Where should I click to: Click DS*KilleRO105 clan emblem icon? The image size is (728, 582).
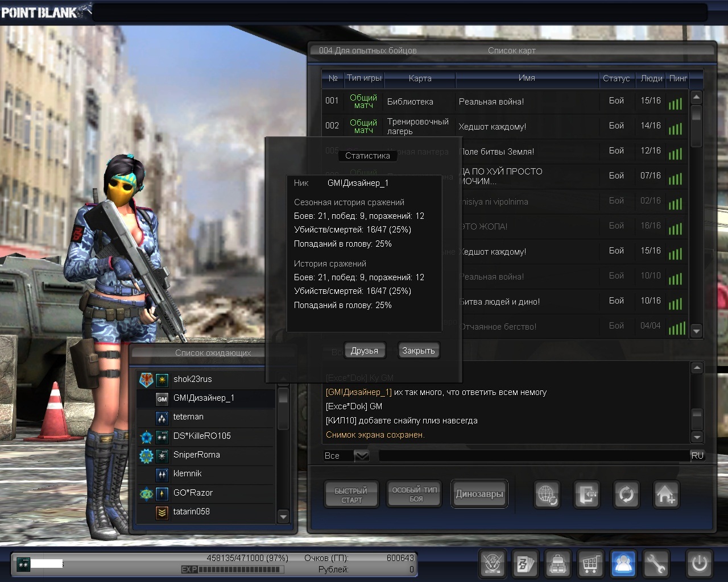[146, 436]
